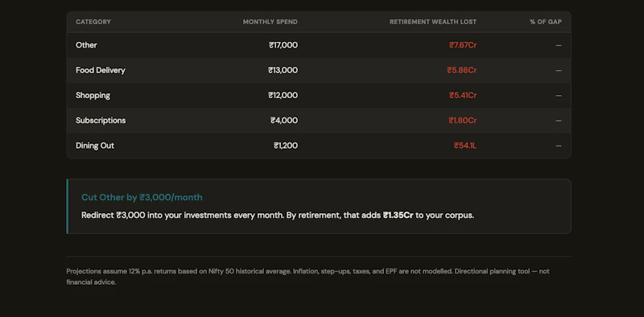Click the ₹1.80Cr wealth lost value

[462, 121]
